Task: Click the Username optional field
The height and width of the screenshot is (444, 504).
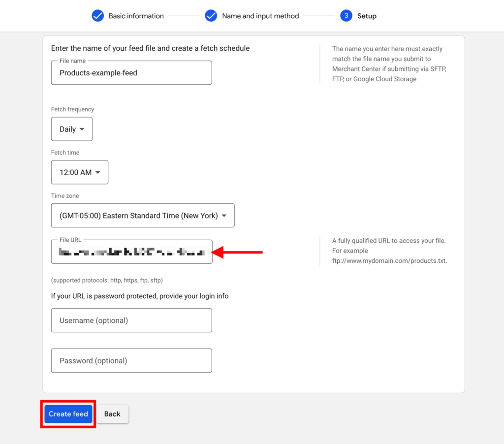Action: [x=131, y=320]
